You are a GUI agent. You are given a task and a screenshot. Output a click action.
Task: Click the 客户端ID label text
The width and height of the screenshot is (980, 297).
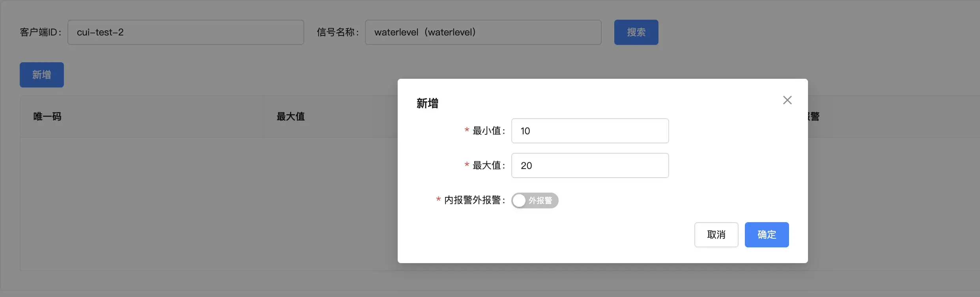tap(41, 32)
